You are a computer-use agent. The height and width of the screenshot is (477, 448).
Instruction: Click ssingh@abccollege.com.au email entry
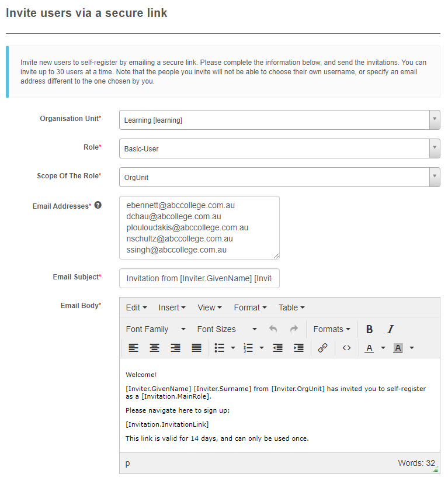tap(176, 250)
